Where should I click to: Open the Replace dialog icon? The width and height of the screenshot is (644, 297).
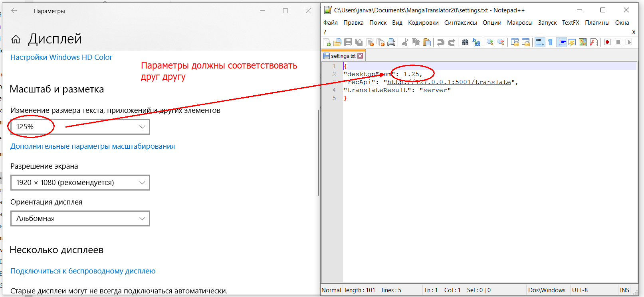pyautogui.click(x=476, y=42)
